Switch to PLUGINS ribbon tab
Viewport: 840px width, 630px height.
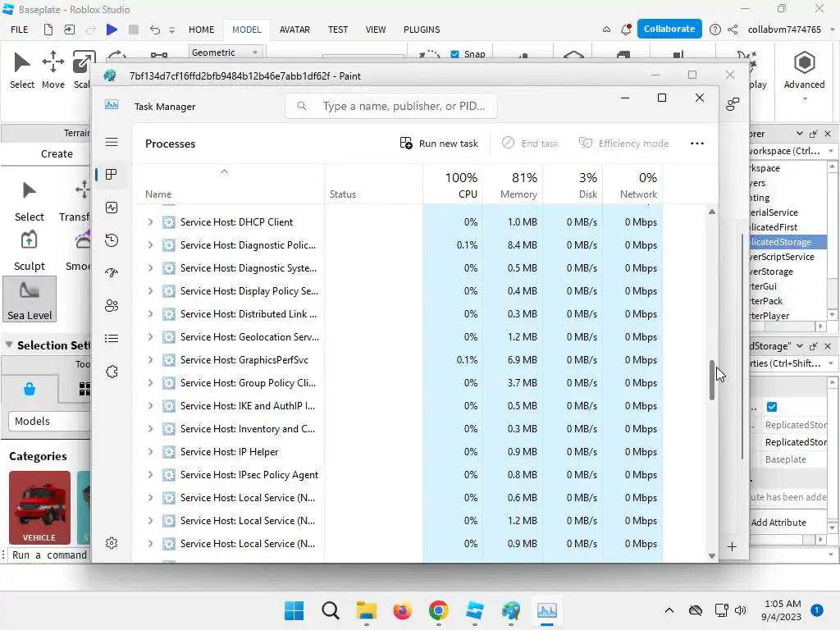[x=422, y=30]
